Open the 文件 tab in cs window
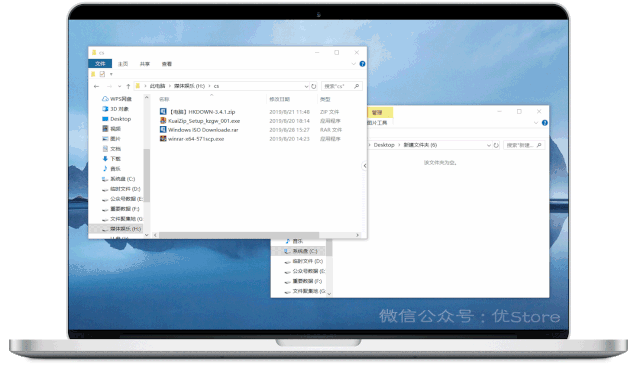The image size is (640, 365). 100,64
